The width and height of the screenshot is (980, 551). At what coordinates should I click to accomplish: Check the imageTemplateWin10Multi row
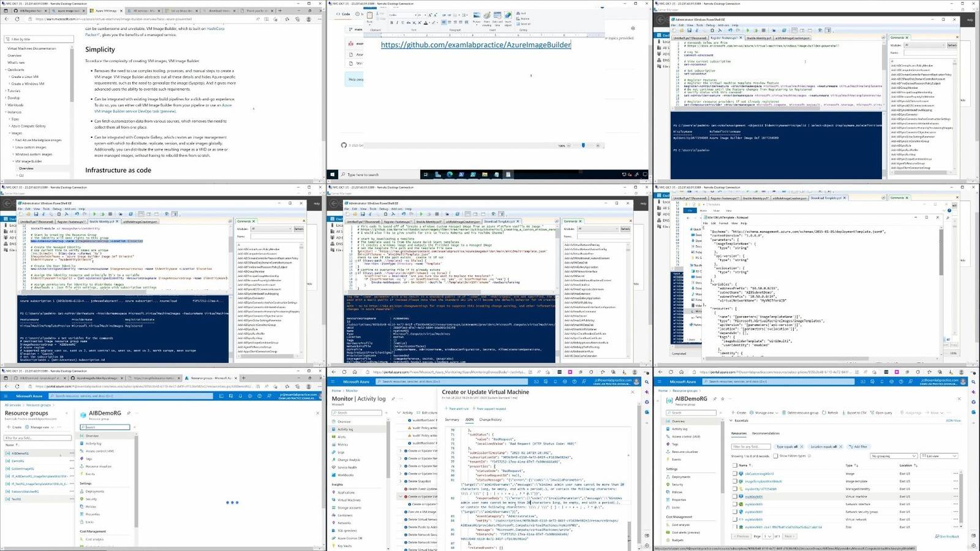[734, 481]
